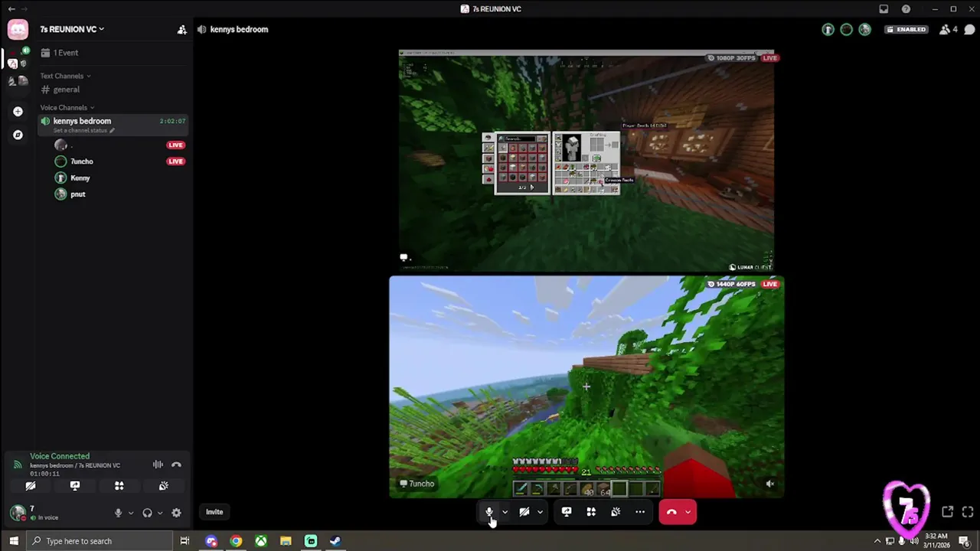The height and width of the screenshot is (551, 980).
Task: Start an activity from the call bar
Action: pyautogui.click(x=591, y=512)
